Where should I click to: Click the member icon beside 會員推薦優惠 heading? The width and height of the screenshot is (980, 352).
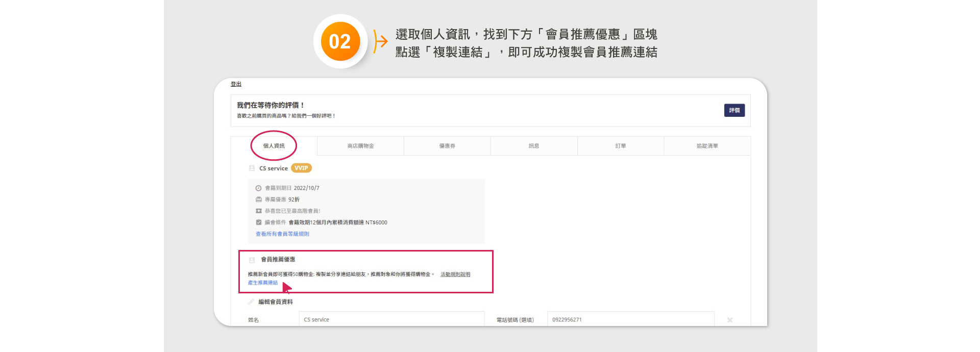tap(252, 260)
